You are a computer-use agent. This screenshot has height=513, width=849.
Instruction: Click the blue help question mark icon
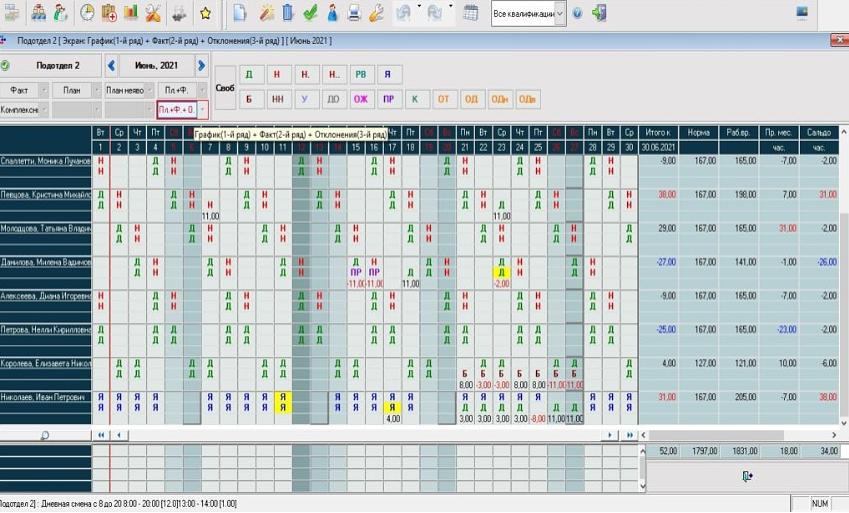(x=578, y=13)
